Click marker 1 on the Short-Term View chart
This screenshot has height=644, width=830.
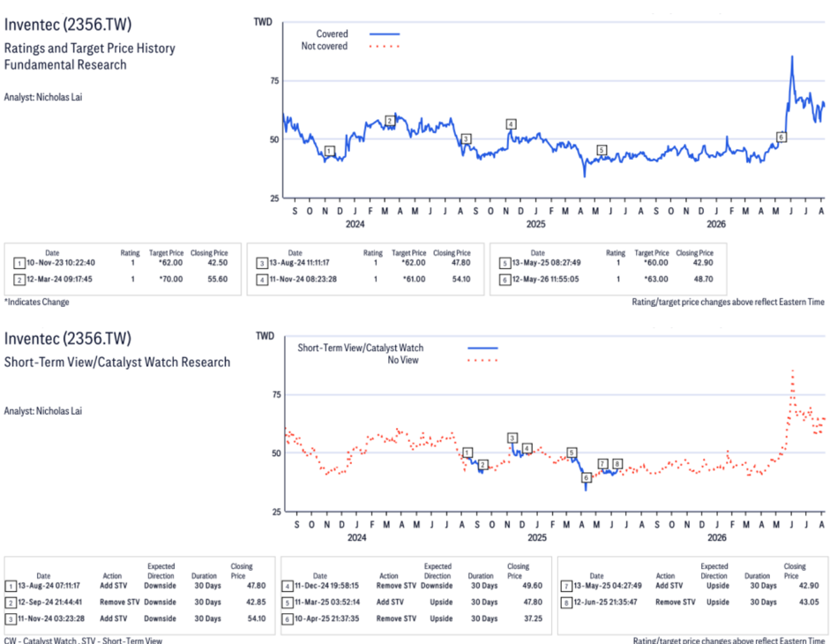click(467, 453)
